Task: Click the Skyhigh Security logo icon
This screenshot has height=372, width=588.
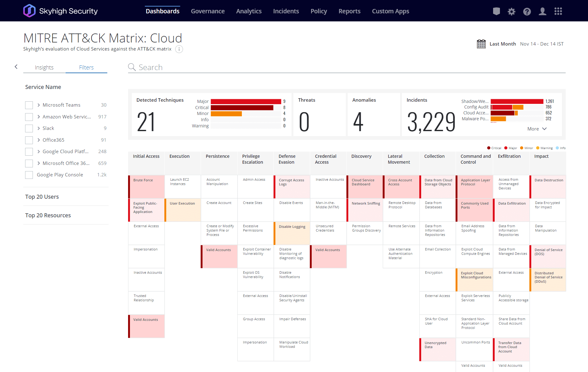Action: point(29,11)
